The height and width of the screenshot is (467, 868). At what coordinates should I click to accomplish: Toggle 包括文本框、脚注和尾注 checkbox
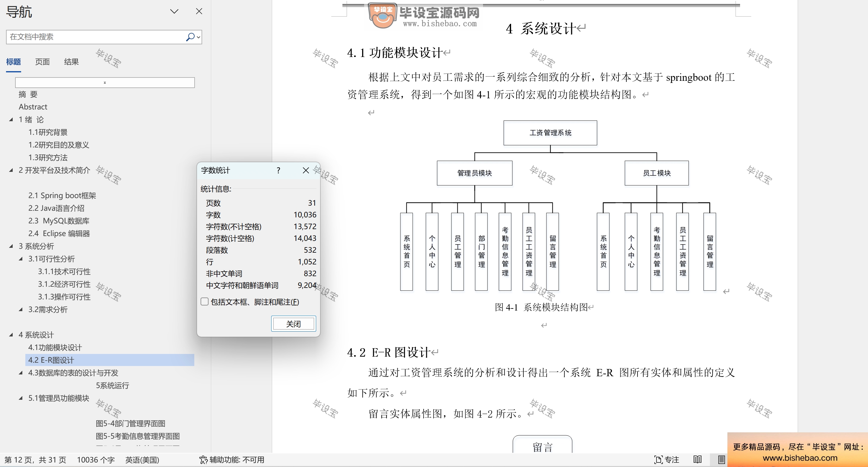tap(205, 301)
